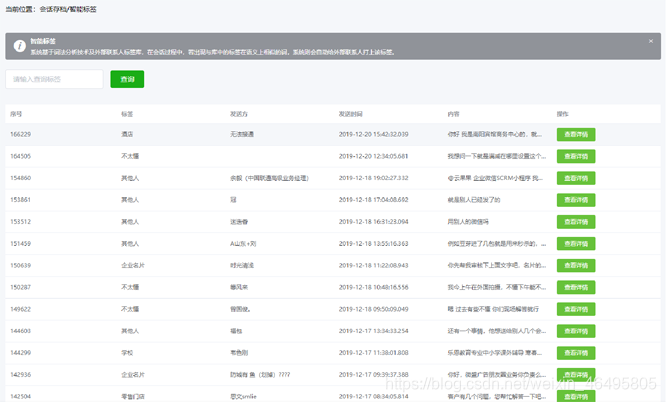Click the 当前位置 breadcrumb text
The image size is (666, 402).
pyautogui.click(x=51, y=9)
